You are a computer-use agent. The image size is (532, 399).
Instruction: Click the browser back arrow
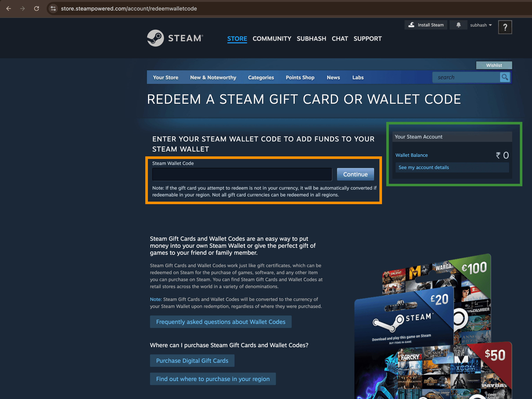tap(9, 9)
